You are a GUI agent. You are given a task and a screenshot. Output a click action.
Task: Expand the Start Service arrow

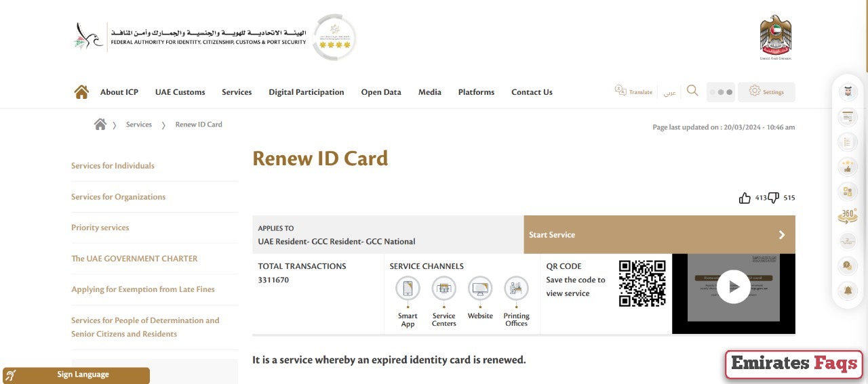coord(781,235)
